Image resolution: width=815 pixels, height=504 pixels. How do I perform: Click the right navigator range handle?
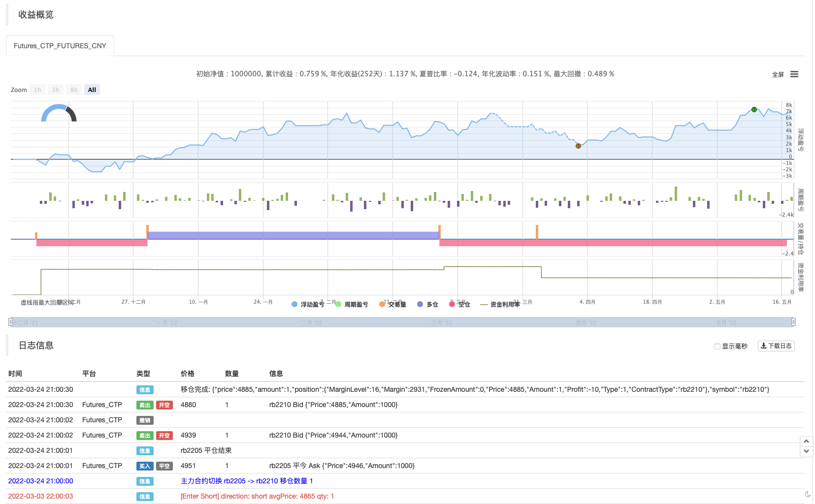[x=793, y=322]
